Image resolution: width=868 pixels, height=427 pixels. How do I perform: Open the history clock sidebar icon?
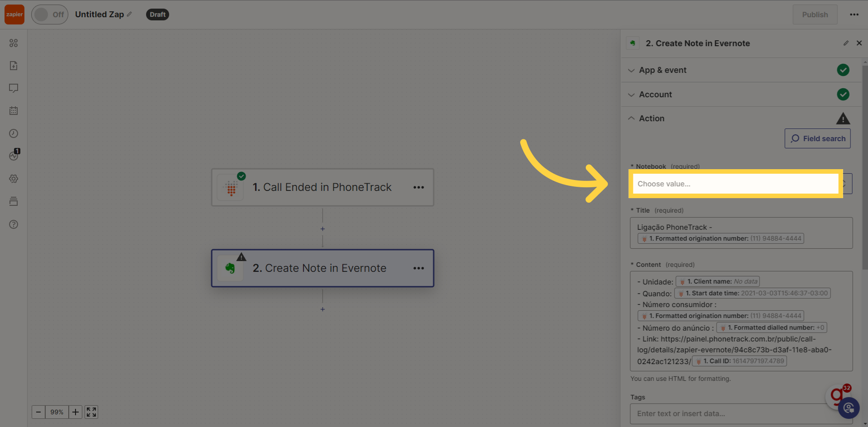[14, 133]
